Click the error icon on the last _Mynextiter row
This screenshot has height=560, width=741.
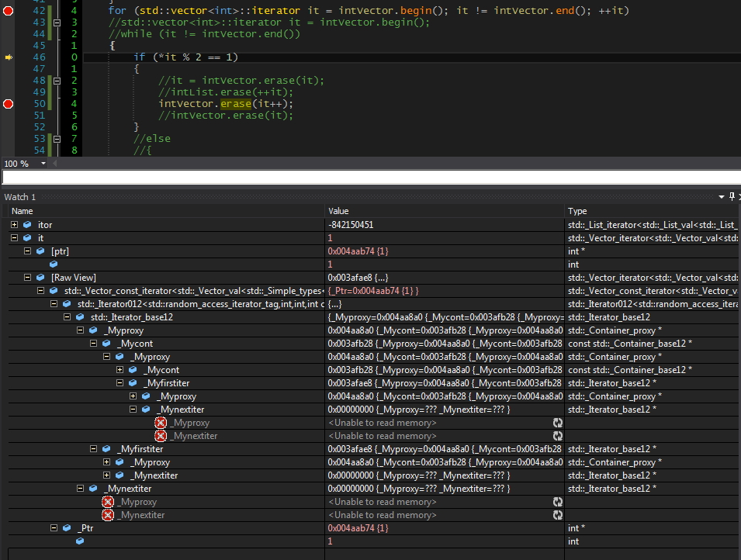point(108,515)
